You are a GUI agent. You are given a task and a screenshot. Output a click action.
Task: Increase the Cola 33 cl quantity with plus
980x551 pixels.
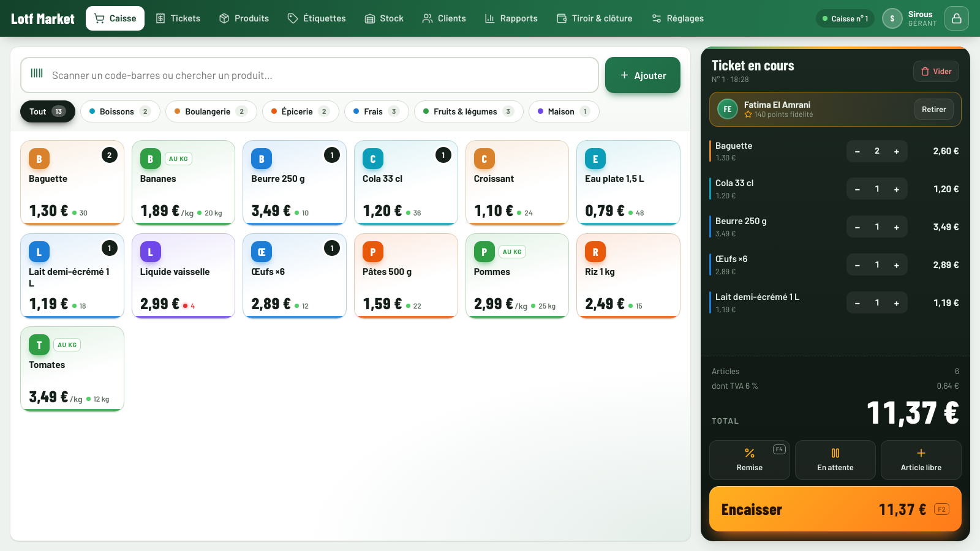(896, 189)
